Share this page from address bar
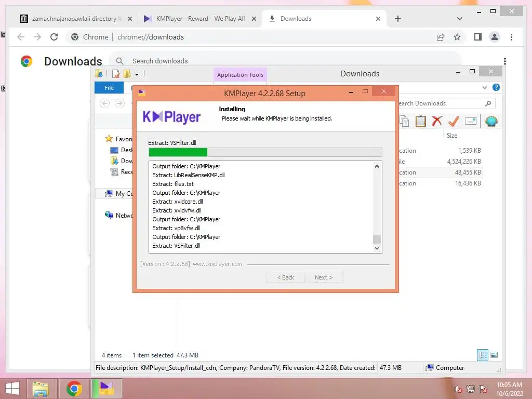This screenshot has width=532, height=399. [441, 37]
